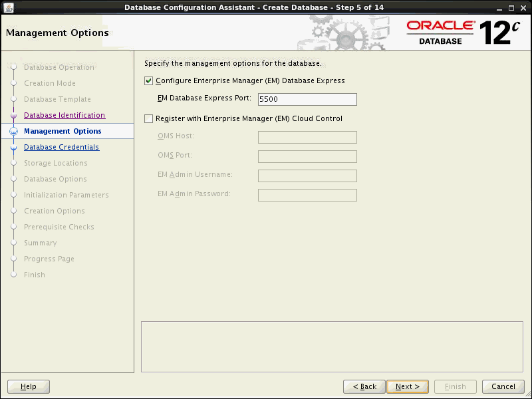Close the Database Configuration Assistant window
The width and height of the screenshot is (532, 399).
tap(523, 8)
